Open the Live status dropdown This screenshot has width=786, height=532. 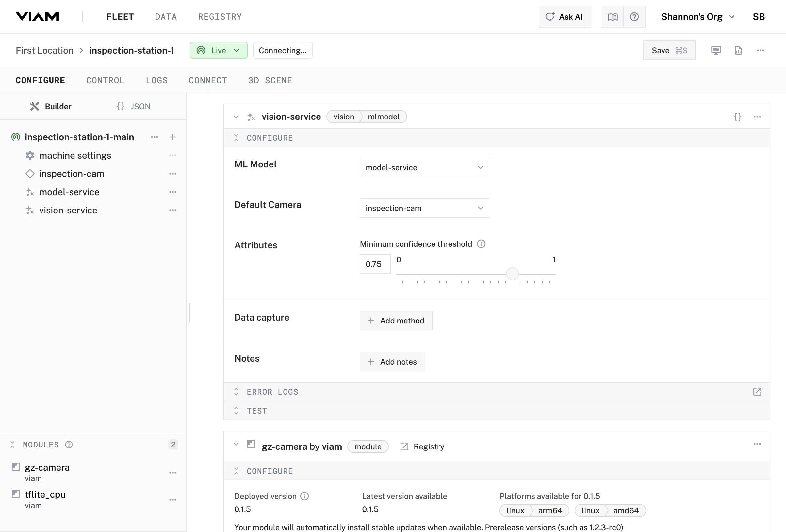tap(219, 50)
